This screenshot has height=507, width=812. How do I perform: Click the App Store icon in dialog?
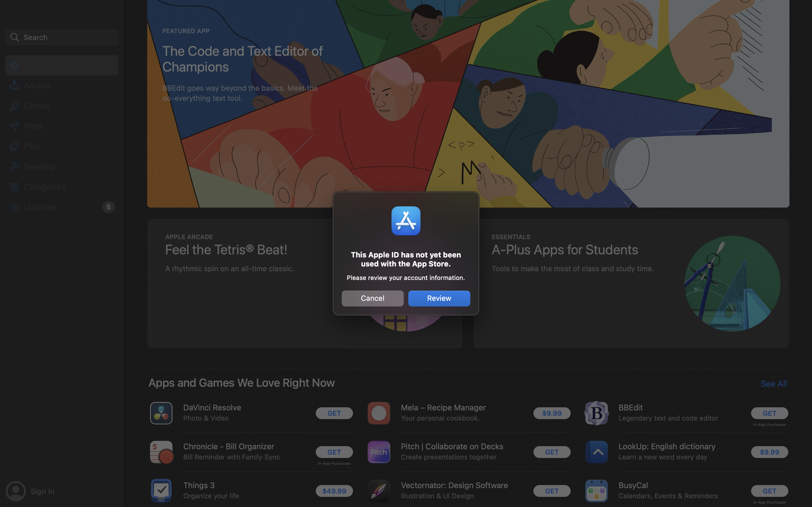[x=406, y=221]
